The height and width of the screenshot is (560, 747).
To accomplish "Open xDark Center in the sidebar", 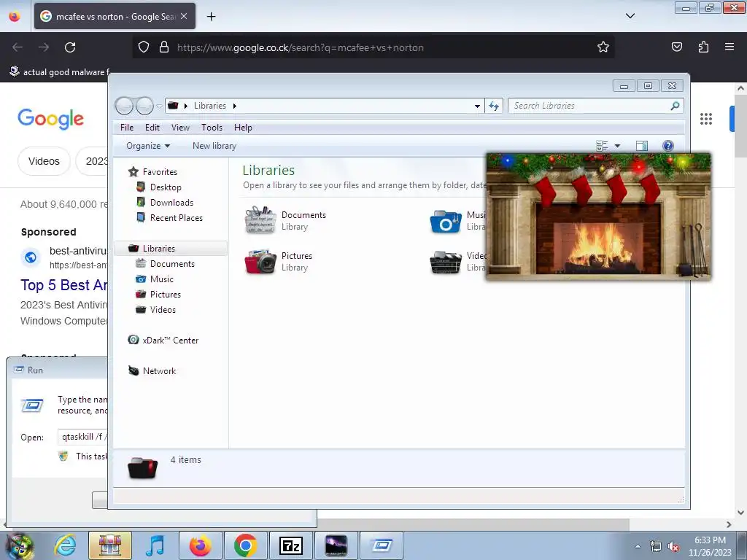I will pos(170,340).
